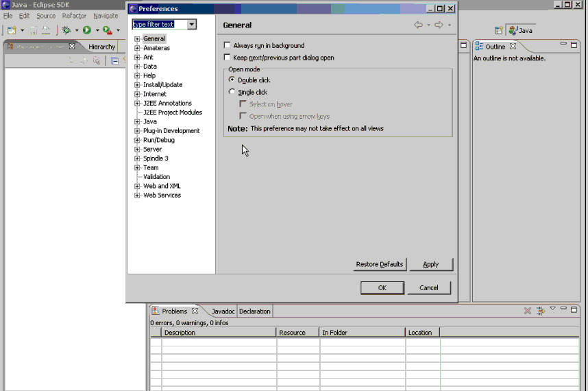Click the Eclipse icon in Preferences title bar

[x=133, y=9]
